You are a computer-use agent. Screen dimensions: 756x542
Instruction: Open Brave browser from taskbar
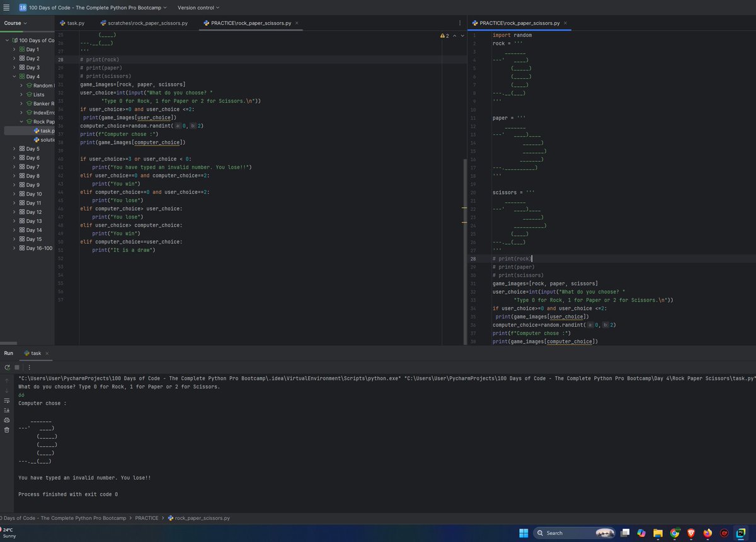coord(691,533)
